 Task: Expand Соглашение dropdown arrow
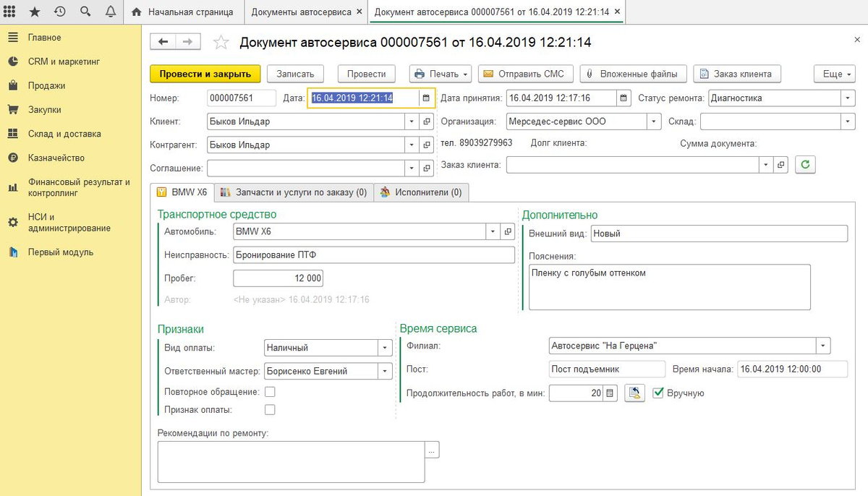tap(412, 168)
